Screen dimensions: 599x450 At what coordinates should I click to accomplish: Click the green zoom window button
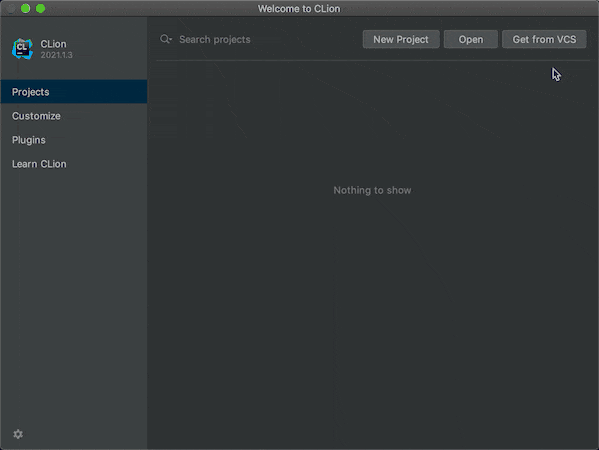click(40, 8)
